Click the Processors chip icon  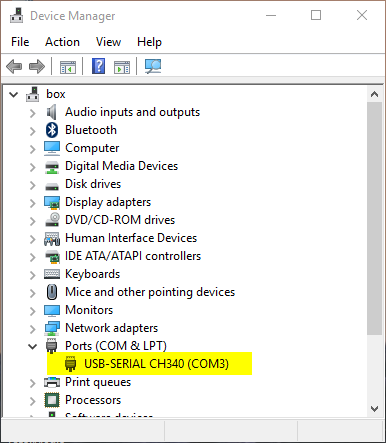[52, 400]
